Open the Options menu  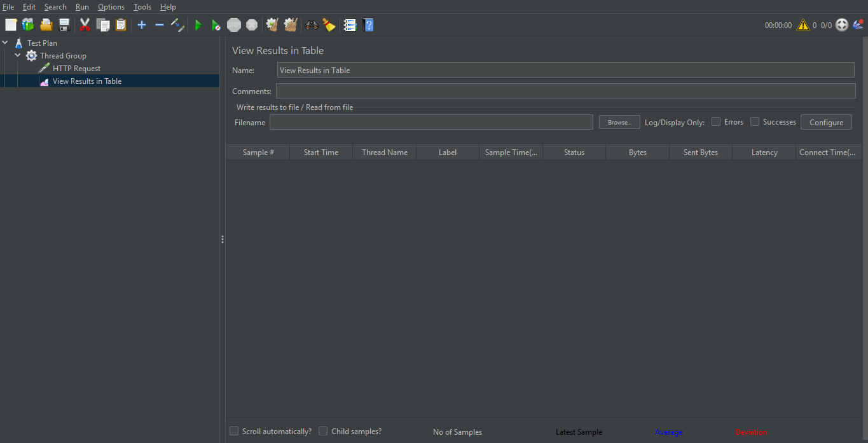pos(111,7)
